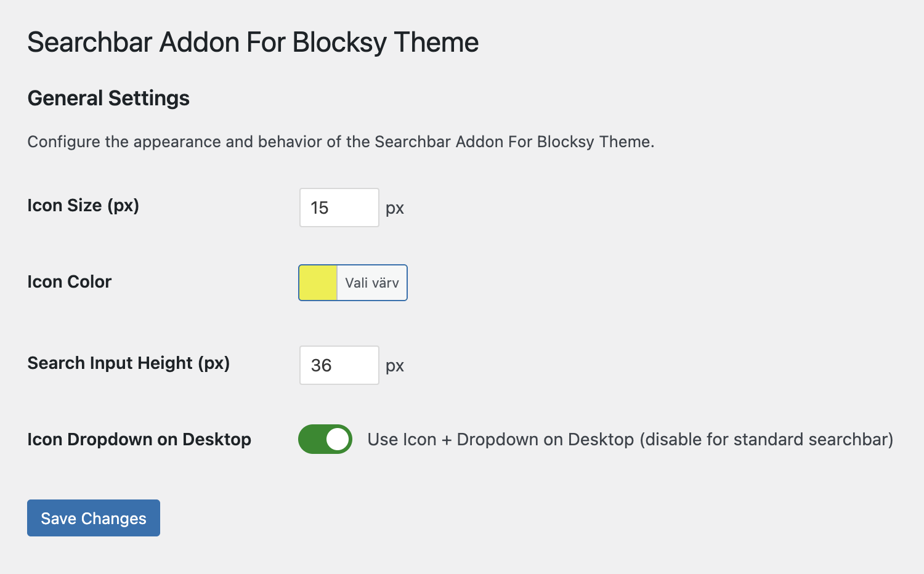Click the value 36 in Search Input Height
The height and width of the screenshot is (574, 924).
coord(322,365)
